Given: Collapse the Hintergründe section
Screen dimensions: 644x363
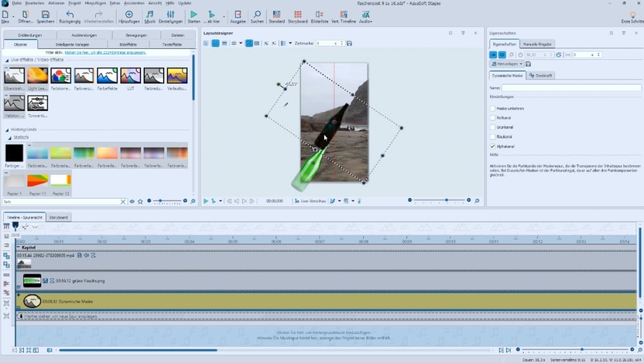Looking at the screenshot, I should point(8,130).
